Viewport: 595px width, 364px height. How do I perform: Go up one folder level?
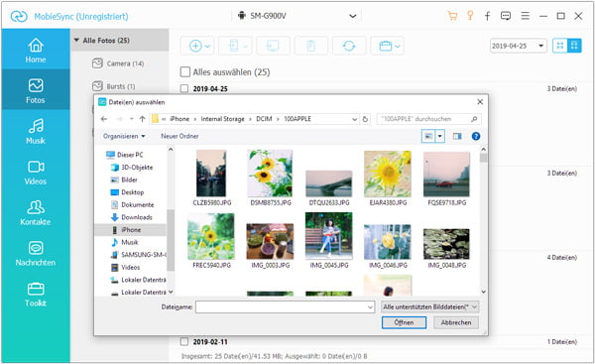[142, 119]
